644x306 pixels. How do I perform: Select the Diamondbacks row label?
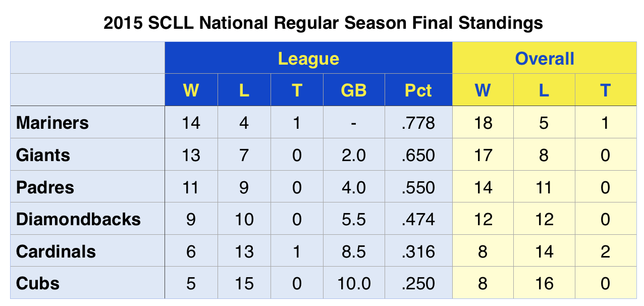tap(88, 219)
